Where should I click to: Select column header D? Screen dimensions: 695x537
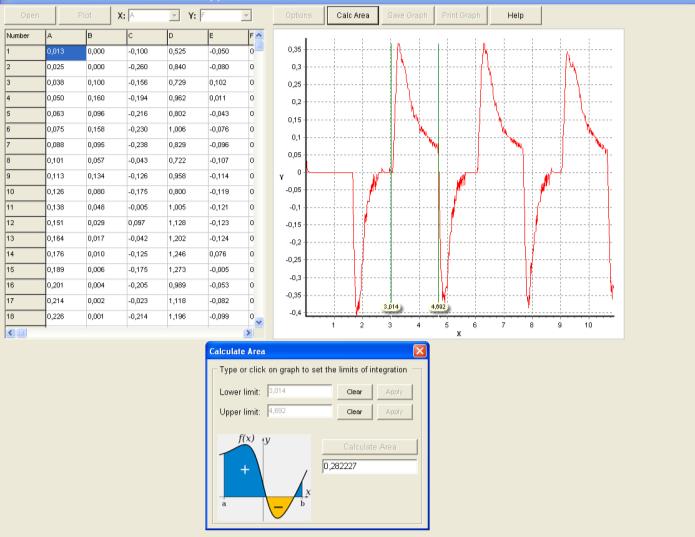(x=188, y=37)
